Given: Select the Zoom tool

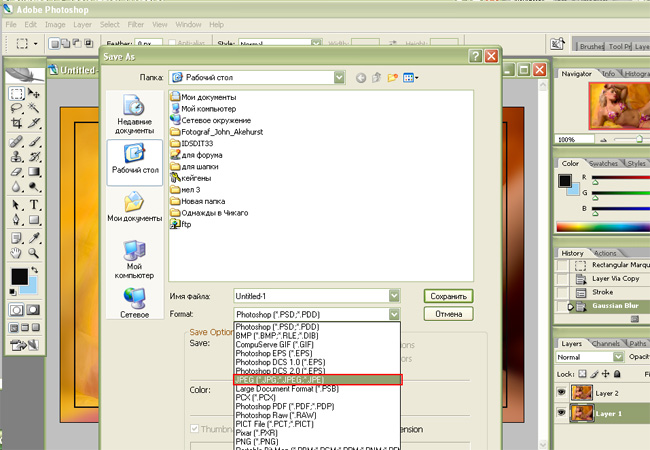Looking at the screenshot, I should [34, 253].
